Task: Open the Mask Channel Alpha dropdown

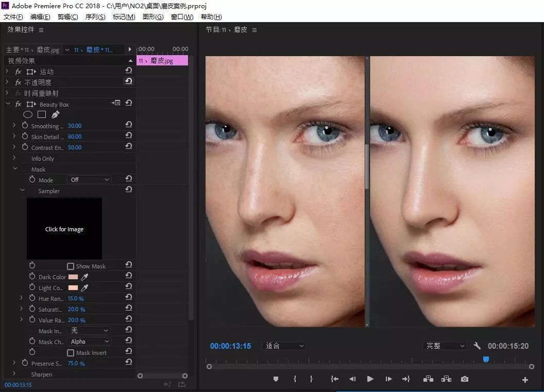Action: (89, 342)
